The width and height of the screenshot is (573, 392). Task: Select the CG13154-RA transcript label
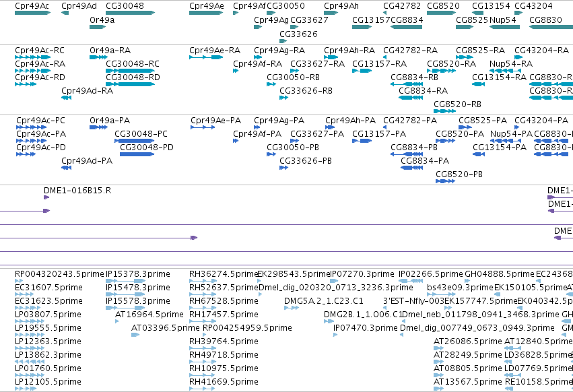(499, 77)
